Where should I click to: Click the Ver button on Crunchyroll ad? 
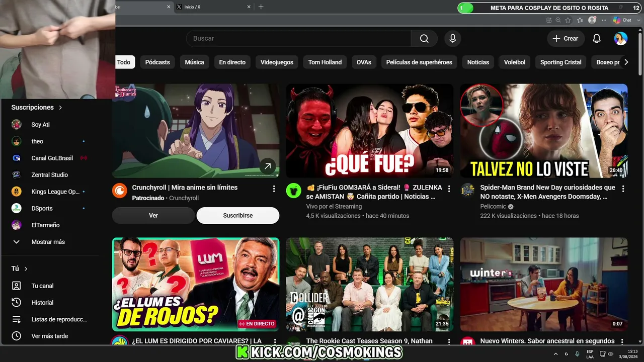pyautogui.click(x=153, y=215)
